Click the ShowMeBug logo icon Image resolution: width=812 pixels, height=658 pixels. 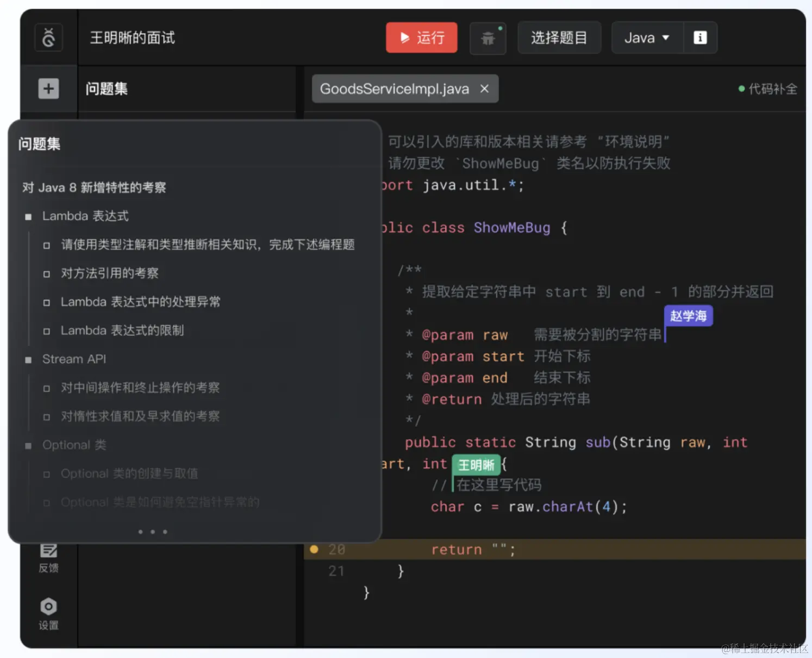48,38
